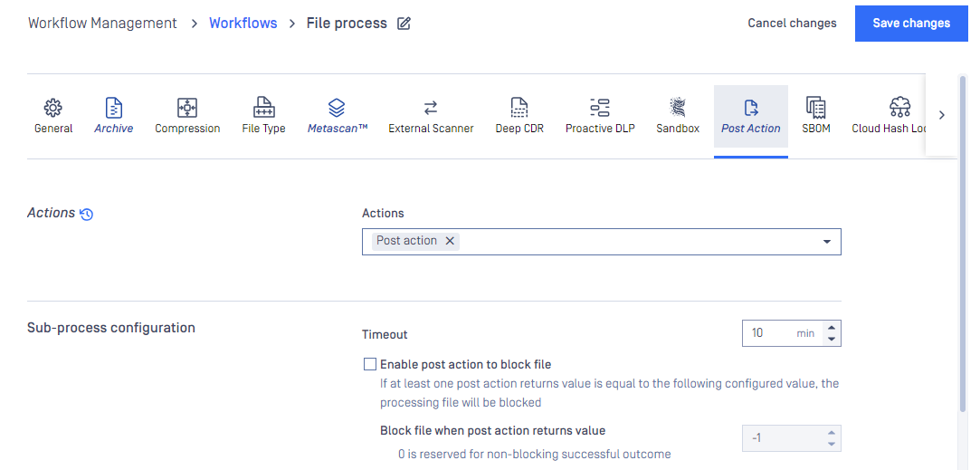Open the Metascan layers icon
The width and height of the screenshot is (980, 470).
(x=337, y=108)
